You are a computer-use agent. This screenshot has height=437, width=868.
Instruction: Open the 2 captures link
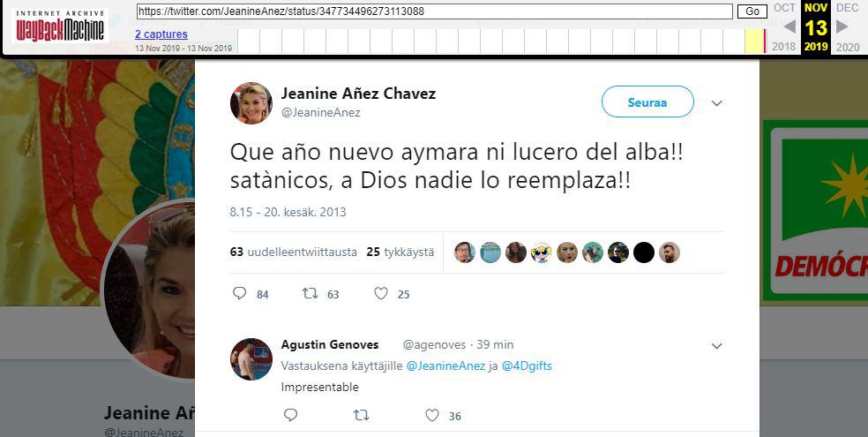point(161,34)
